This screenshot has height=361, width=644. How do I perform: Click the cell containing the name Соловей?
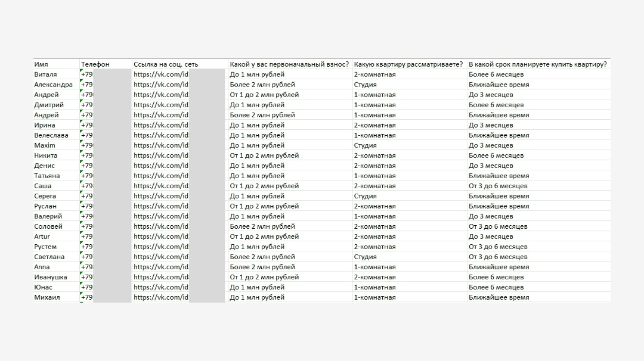point(48,226)
